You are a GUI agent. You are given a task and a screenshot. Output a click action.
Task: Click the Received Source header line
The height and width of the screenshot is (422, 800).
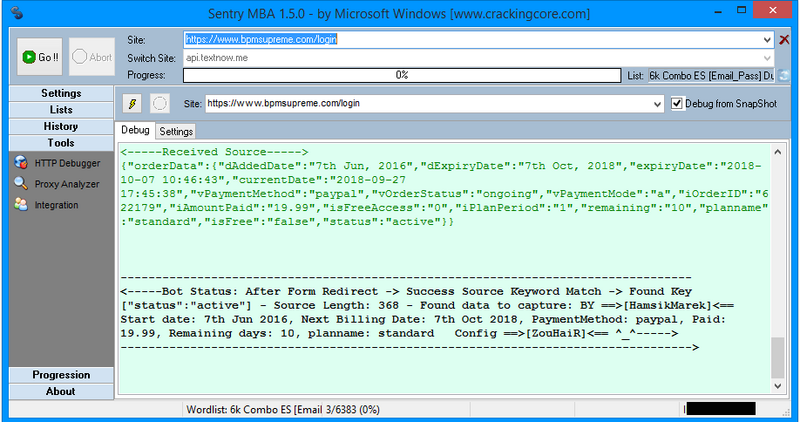click(x=214, y=152)
